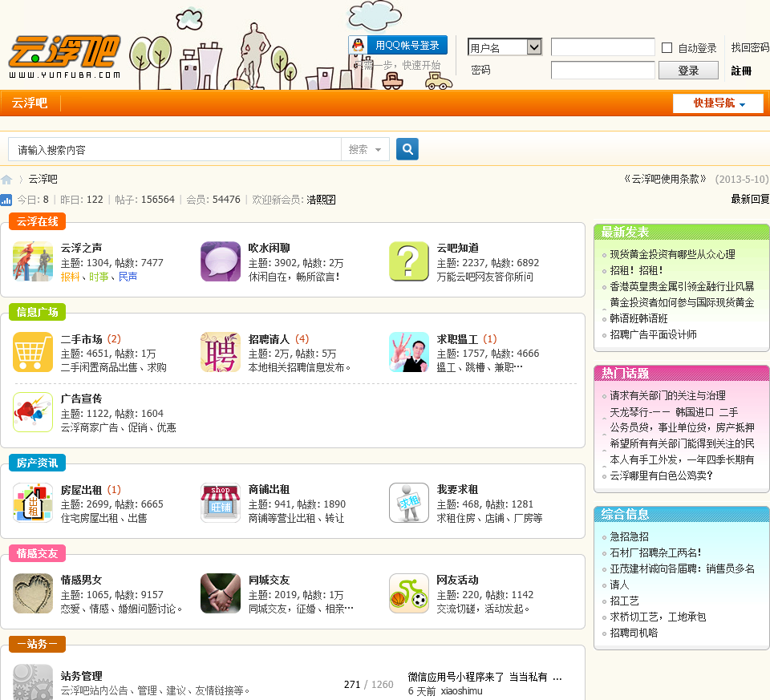Open the 吹水闲聊 speech bubble icon
Screen dimensions: 770x700
tap(221, 261)
